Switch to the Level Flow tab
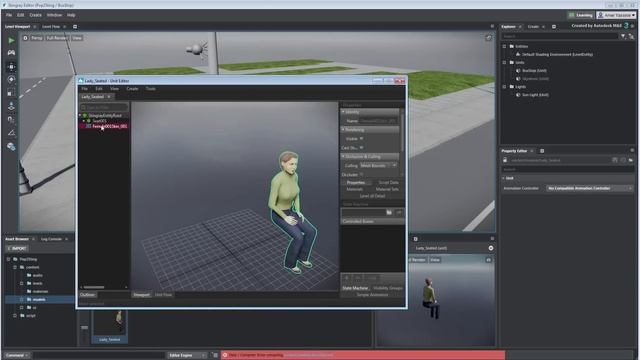 pos(51,27)
